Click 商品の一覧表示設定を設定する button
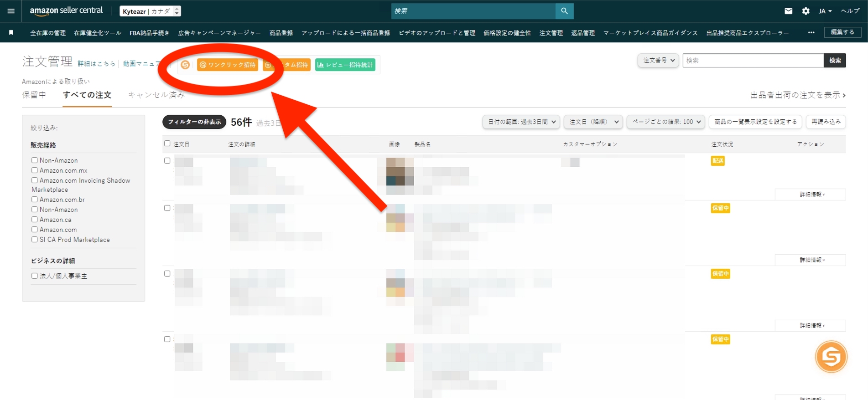This screenshot has width=868, height=400. [x=755, y=122]
